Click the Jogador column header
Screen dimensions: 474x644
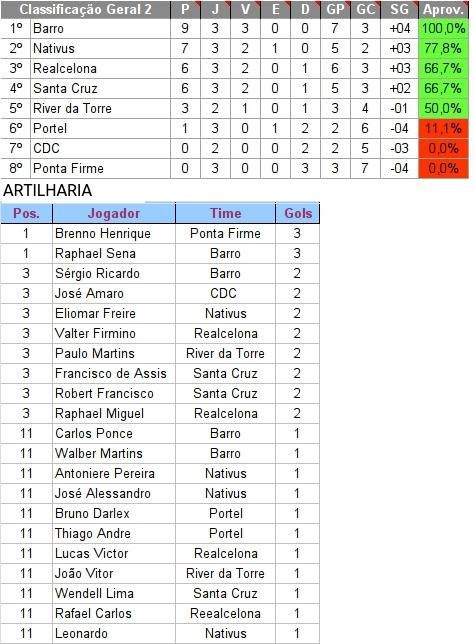(x=114, y=213)
